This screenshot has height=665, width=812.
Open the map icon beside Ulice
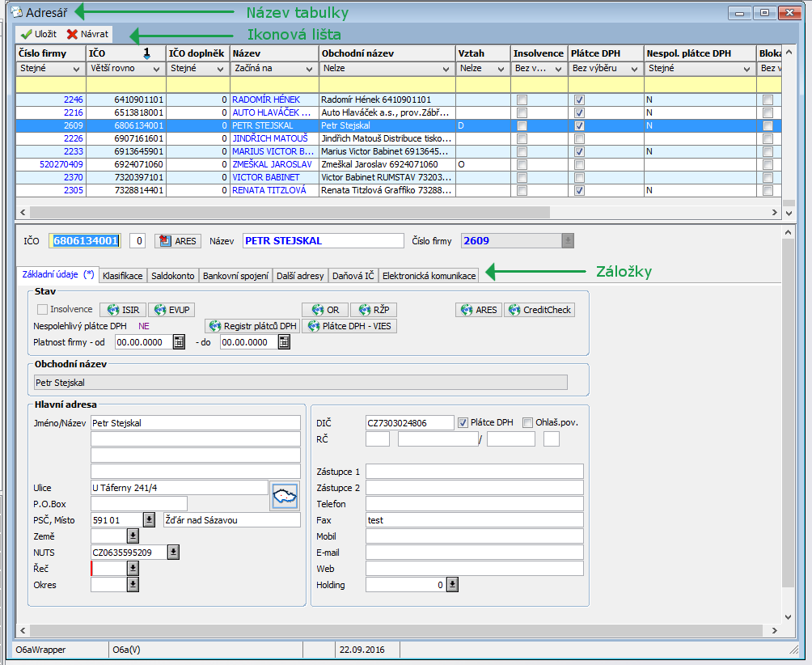[x=284, y=496]
